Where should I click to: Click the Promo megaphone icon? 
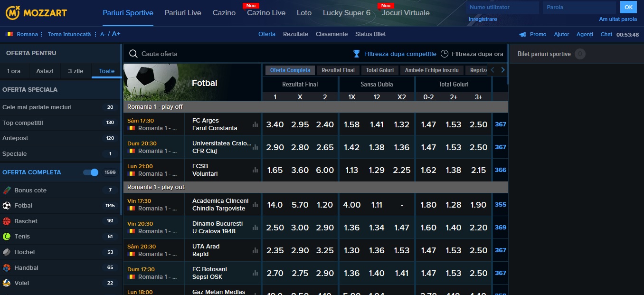click(x=522, y=34)
